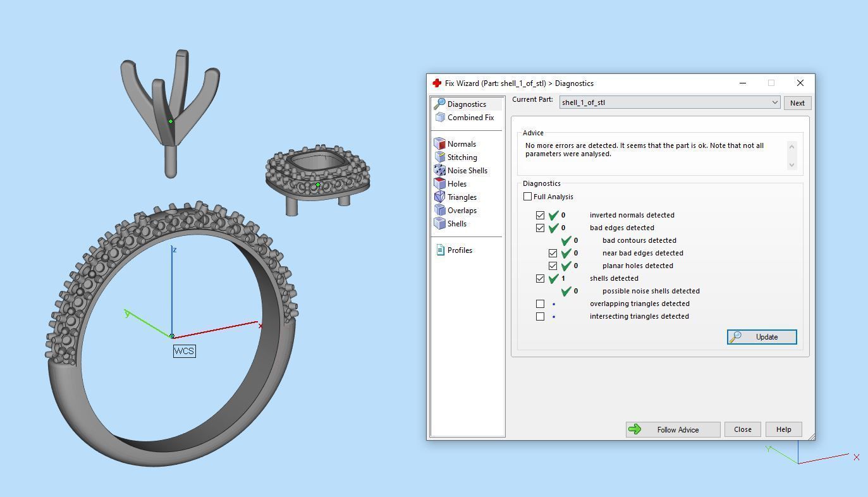Viewport: 868px width, 497px height.
Task: Click the "bad contours detected" text
Action: (639, 240)
